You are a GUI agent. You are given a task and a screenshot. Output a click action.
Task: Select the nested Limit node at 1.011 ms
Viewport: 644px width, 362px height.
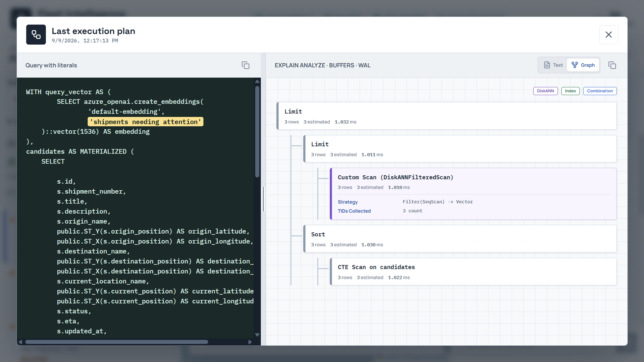(x=460, y=149)
